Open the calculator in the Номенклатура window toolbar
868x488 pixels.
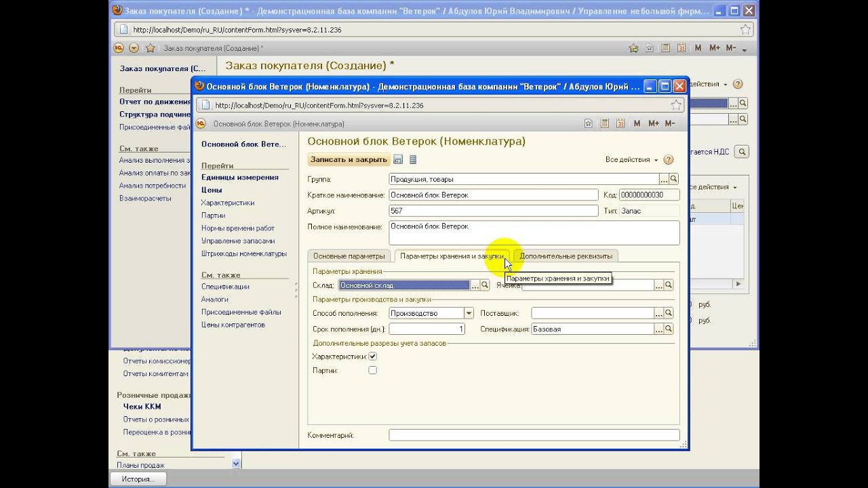[604, 123]
